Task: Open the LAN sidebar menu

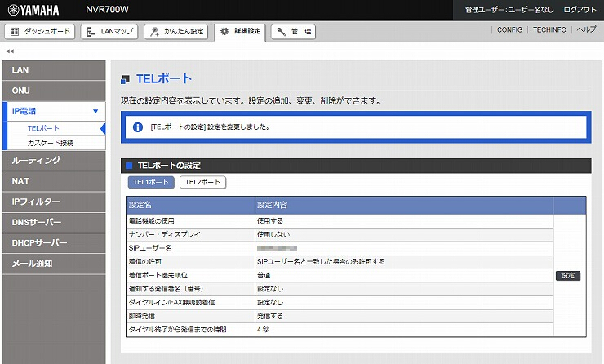Action: click(54, 70)
